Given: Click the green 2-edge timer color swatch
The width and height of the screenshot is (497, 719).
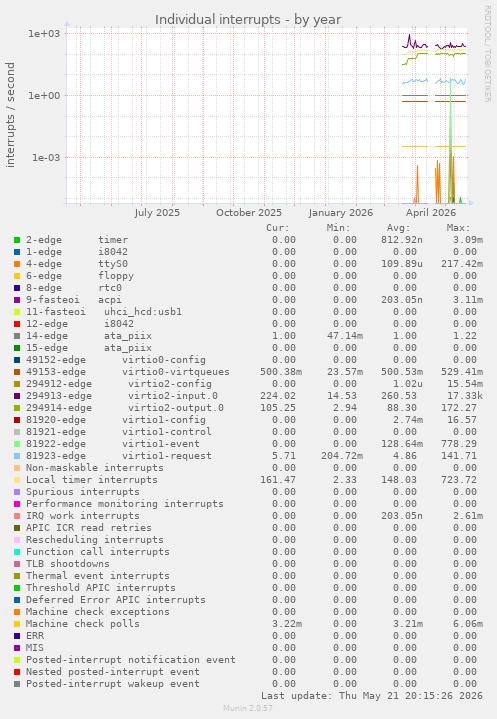Looking at the screenshot, I should tap(17, 240).
